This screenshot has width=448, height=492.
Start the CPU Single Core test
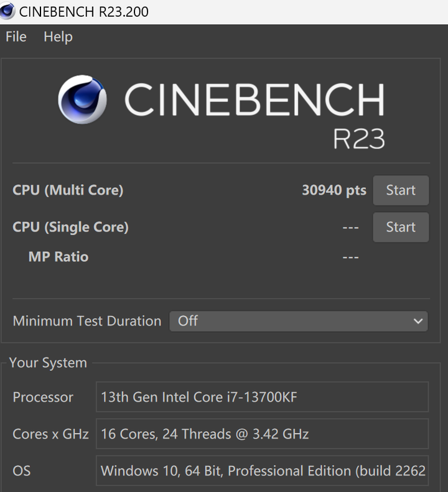(401, 227)
